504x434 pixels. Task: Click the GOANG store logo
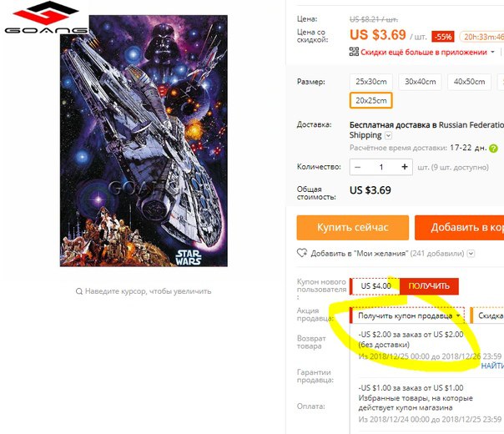click(46, 18)
